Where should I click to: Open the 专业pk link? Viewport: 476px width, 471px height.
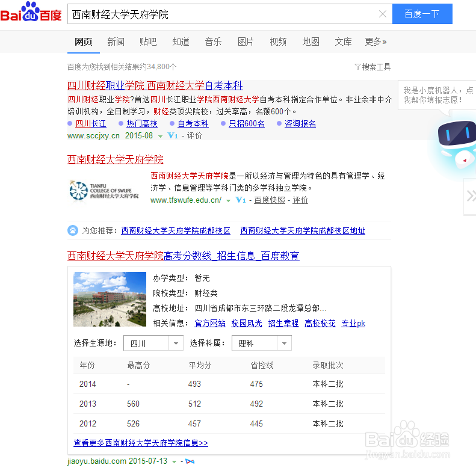(353, 324)
